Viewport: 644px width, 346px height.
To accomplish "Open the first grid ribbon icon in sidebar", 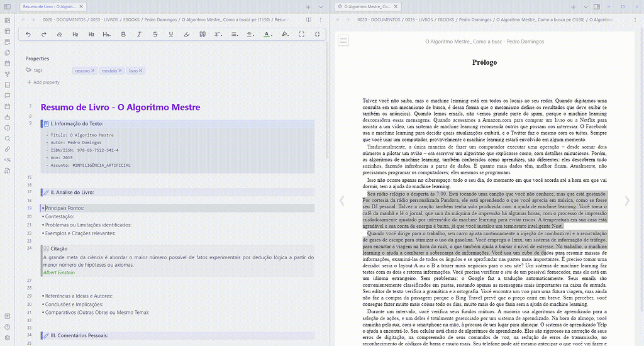I will [8, 20].
